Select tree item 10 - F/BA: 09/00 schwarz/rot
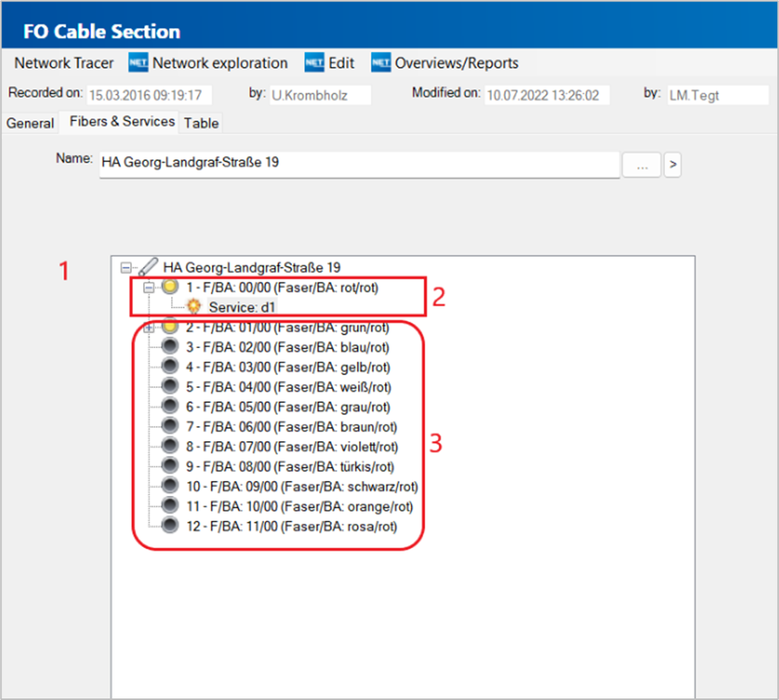The height and width of the screenshot is (700, 779). coord(302,486)
